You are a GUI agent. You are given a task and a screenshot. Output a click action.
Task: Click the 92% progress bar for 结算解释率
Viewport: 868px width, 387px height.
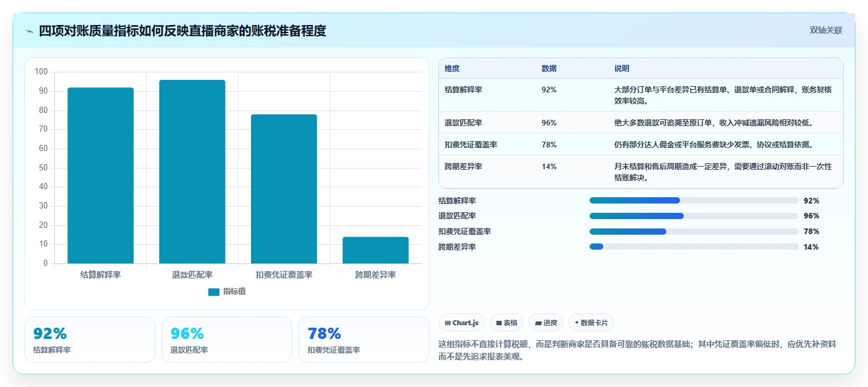pyautogui.click(x=694, y=200)
